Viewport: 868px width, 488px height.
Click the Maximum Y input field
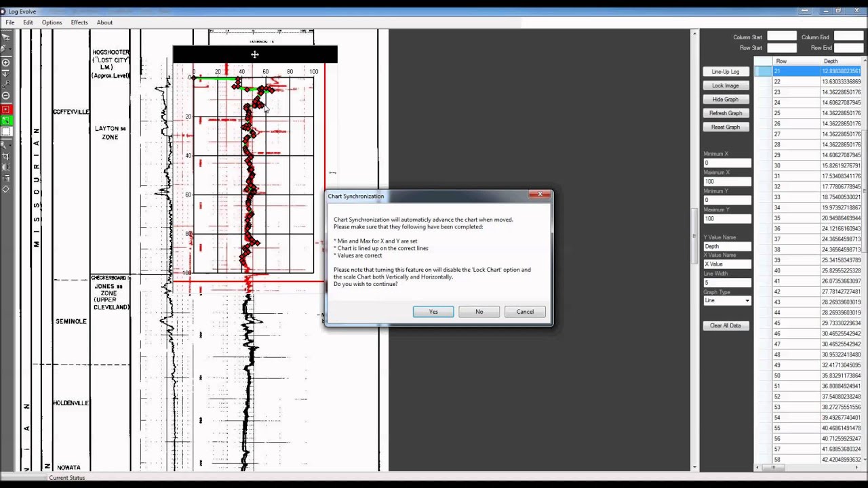click(727, 218)
